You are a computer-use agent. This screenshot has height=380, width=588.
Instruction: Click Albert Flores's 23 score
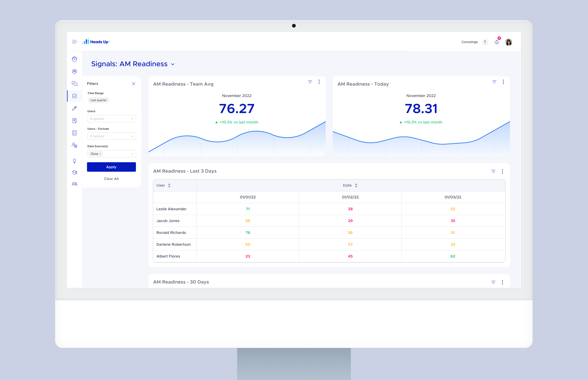[248, 256]
